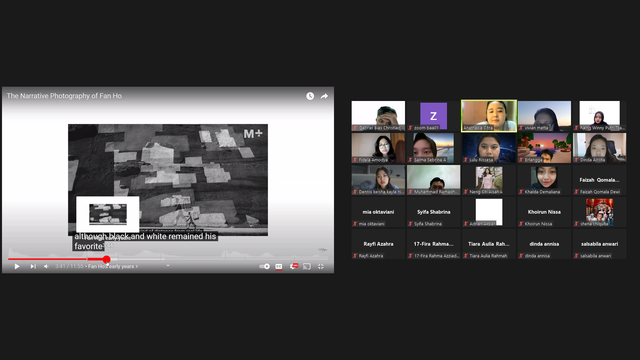The height and width of the screenshot is (360, 640).
Task: Click muted mic icon on Fidela Amodya
Action: (355, 160)
